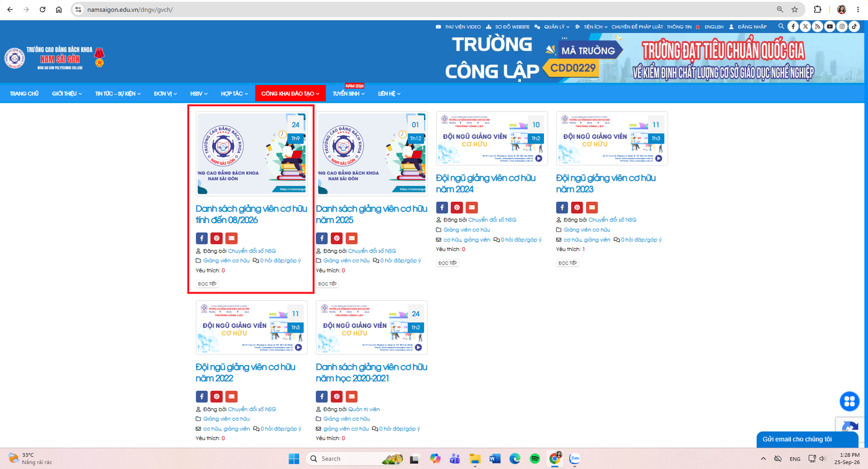Open the Windows Start menu

point(293,459)
